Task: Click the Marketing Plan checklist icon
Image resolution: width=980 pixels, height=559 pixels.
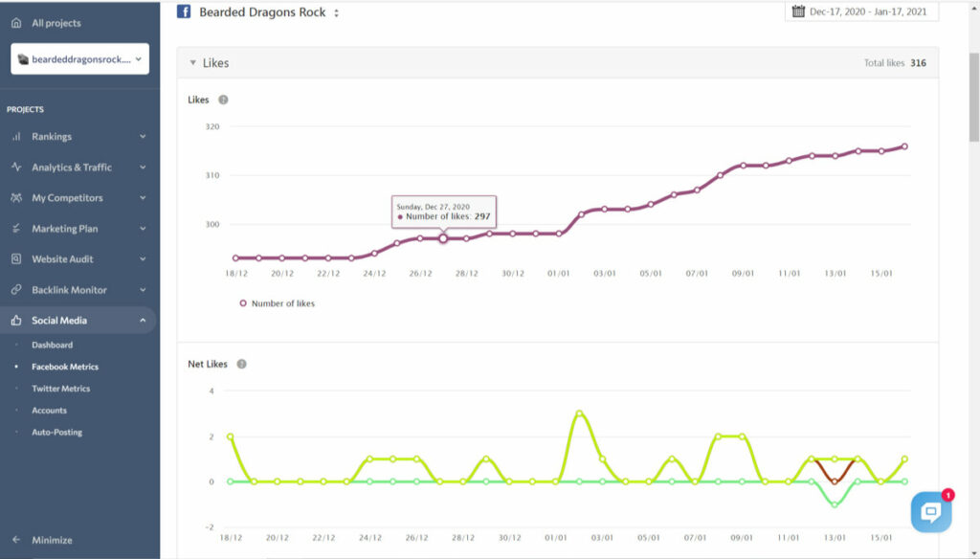Action: [x=17, y=228]
